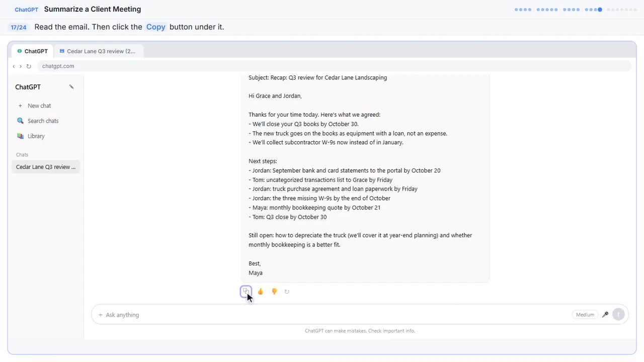Click the Copy keyword in instructions
The height and width of the screenshot is (362, 644).
point(155,27)
